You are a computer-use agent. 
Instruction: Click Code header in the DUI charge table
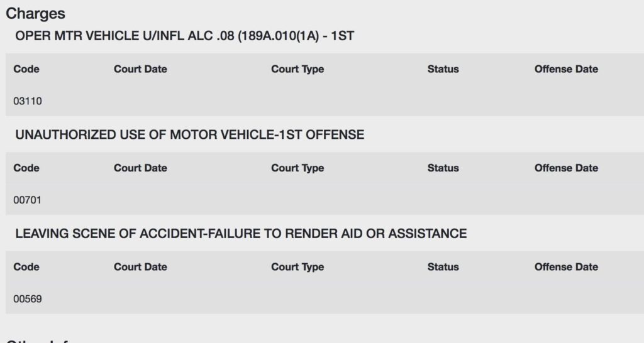26,69
